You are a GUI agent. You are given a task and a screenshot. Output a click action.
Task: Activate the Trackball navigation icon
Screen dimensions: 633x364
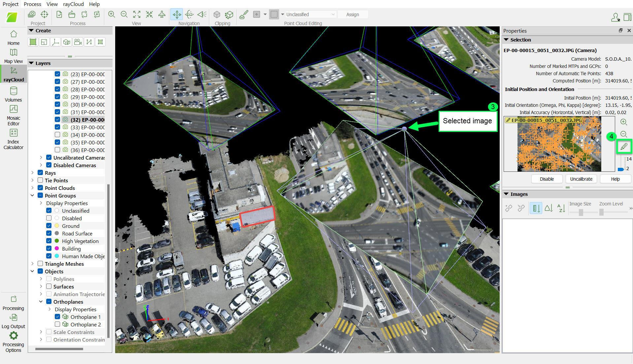[x=189, y=15]
